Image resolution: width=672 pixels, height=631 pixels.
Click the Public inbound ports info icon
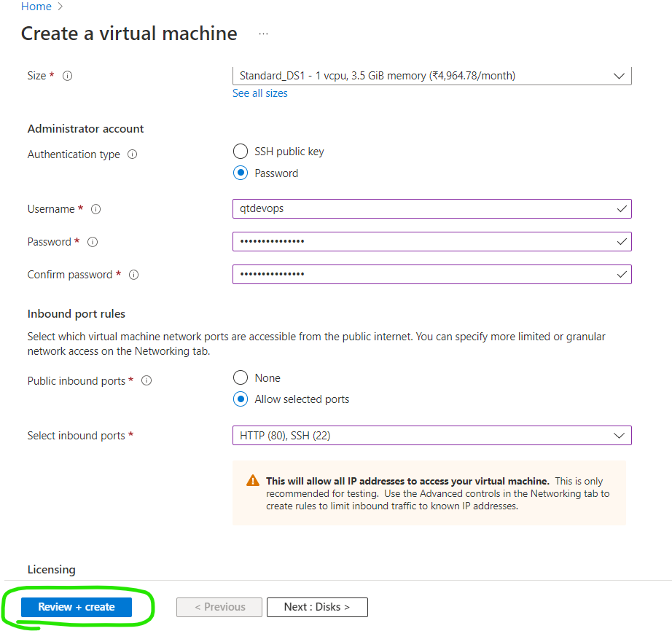(x=146, y=380)
